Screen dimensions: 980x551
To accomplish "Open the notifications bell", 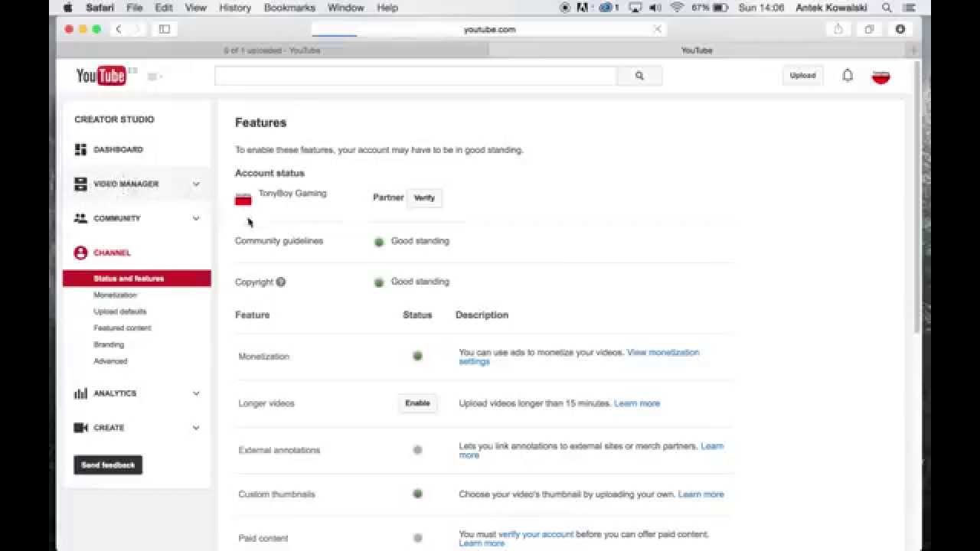I will (848, 76).
